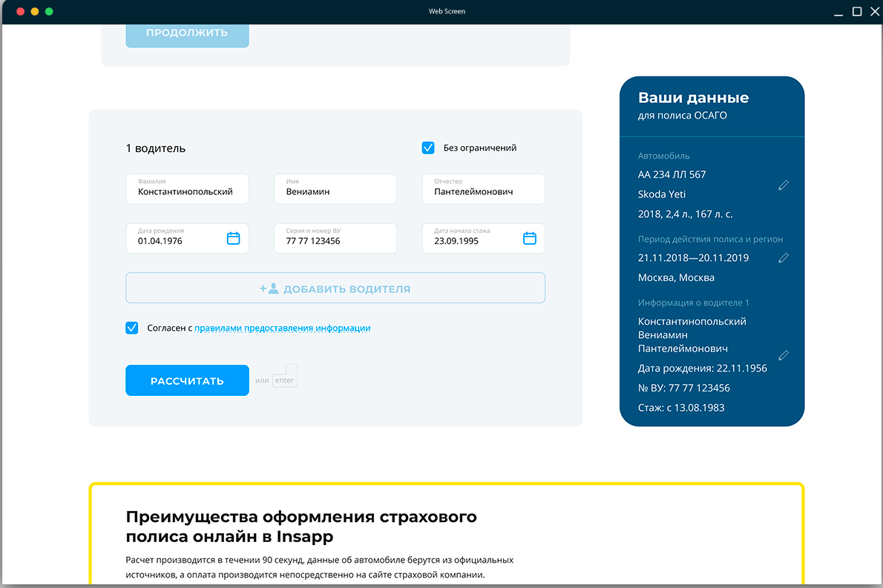Click the green macOS zoom dot
883x588 pixels.
point(49,11)
